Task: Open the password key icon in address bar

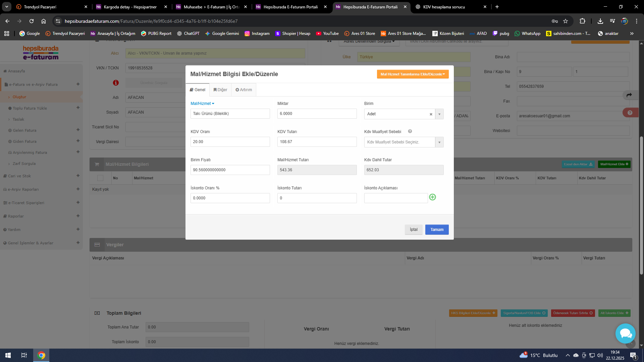Action: (555, 21)
